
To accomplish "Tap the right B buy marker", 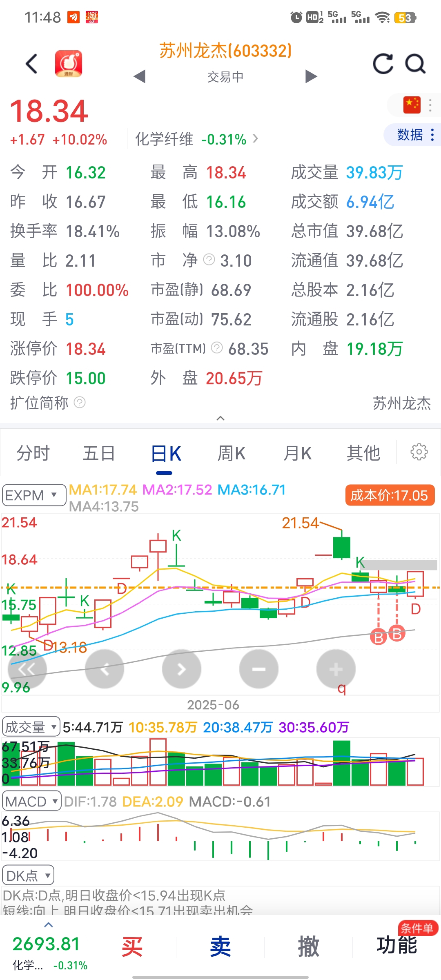I will pos(396,634).
